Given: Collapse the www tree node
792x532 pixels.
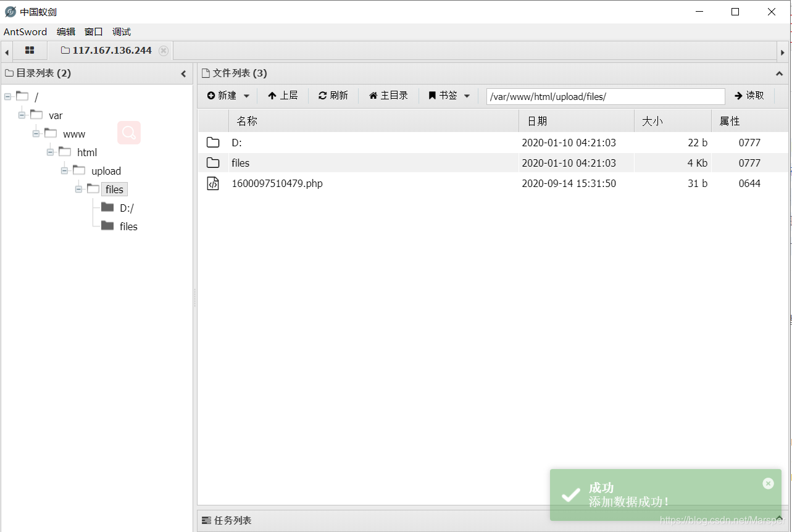Looking at the screenshot, I should pos(36,134).
